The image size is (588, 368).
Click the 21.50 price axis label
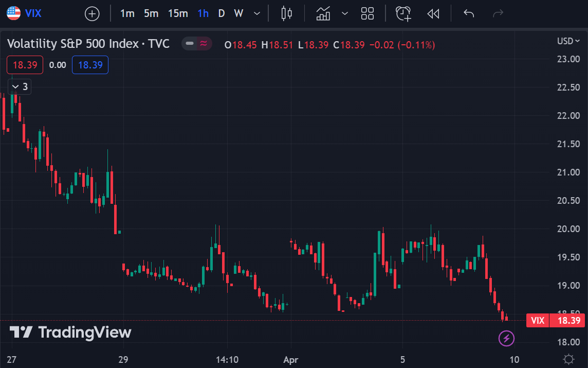568,144
